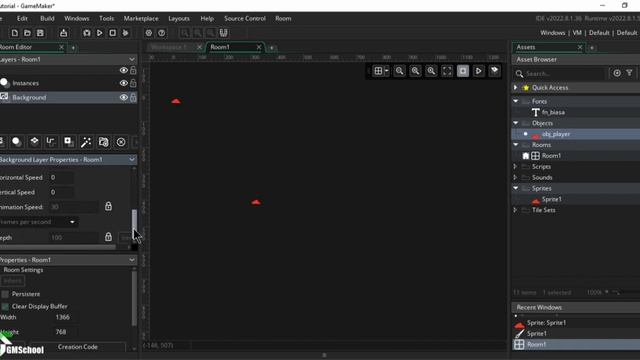Open Game Options gear icon
The image size is (640, 360).
pos(149,33)
